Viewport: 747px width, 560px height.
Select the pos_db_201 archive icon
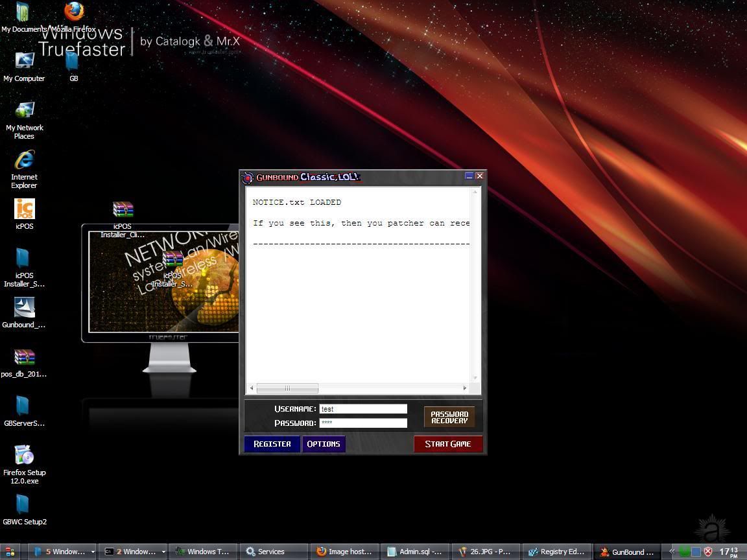click(x=24, y=357)
